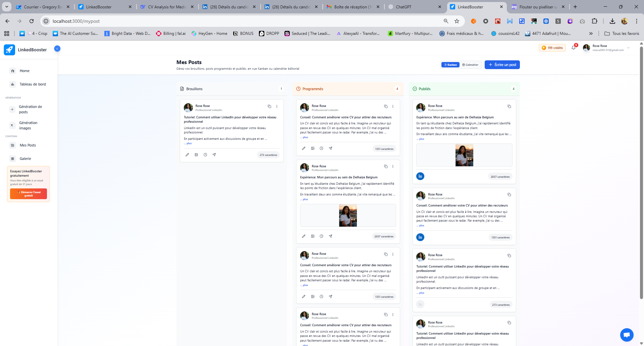Screen dimensions: 644x346
Task: Open the chat support bubble
Action: coord(627,335)
